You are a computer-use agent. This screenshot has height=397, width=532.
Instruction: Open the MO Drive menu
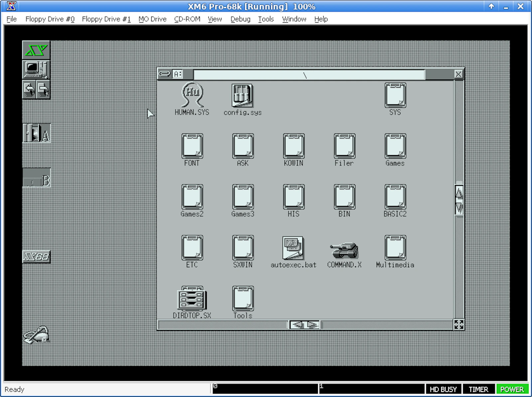153,19
